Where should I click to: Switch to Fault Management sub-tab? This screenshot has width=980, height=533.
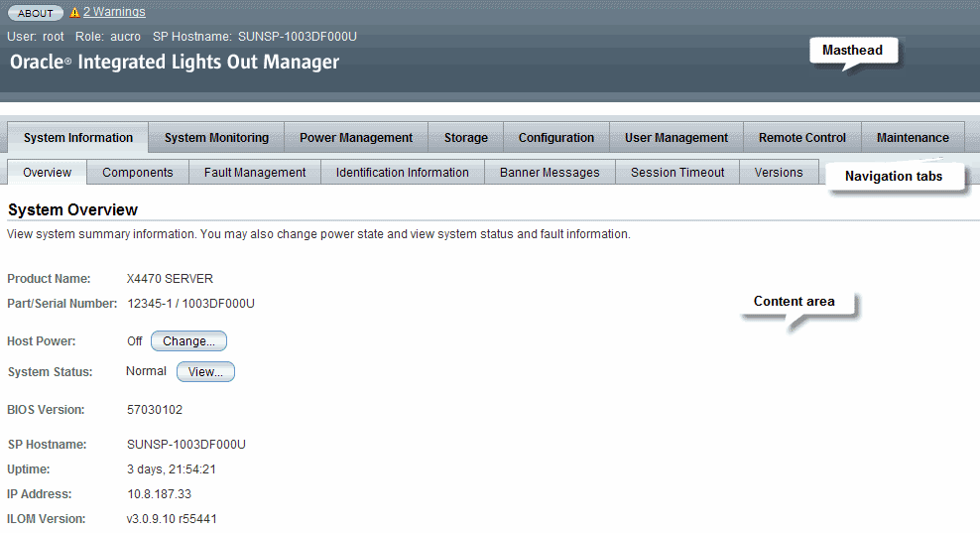[x=255, y=172]
